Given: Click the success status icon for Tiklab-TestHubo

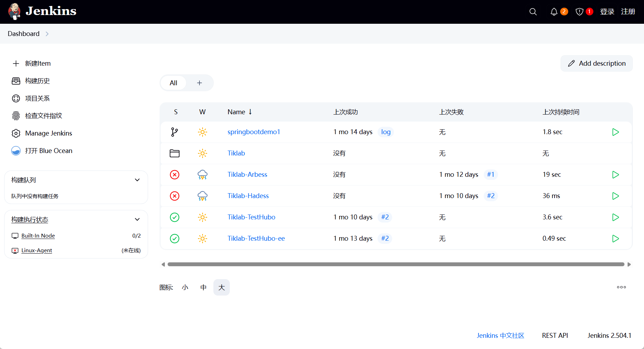Looking at the screenshot, I should coord(175,217).
